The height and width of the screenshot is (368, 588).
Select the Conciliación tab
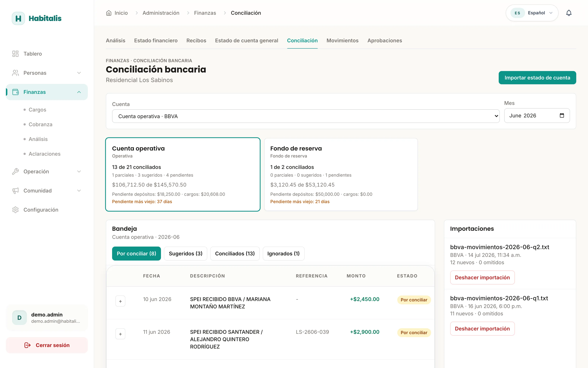(302, 41)
